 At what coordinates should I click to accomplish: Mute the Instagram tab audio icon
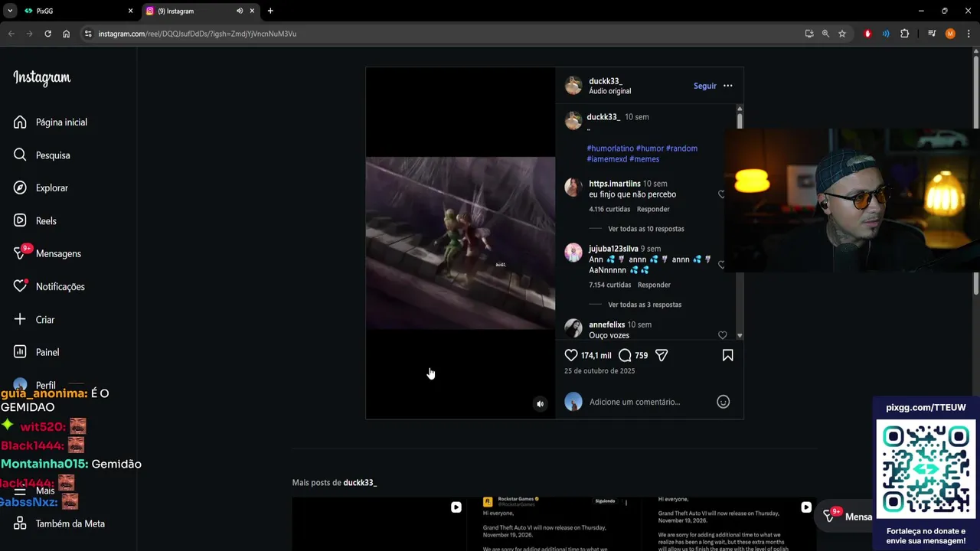pos(240,11)
